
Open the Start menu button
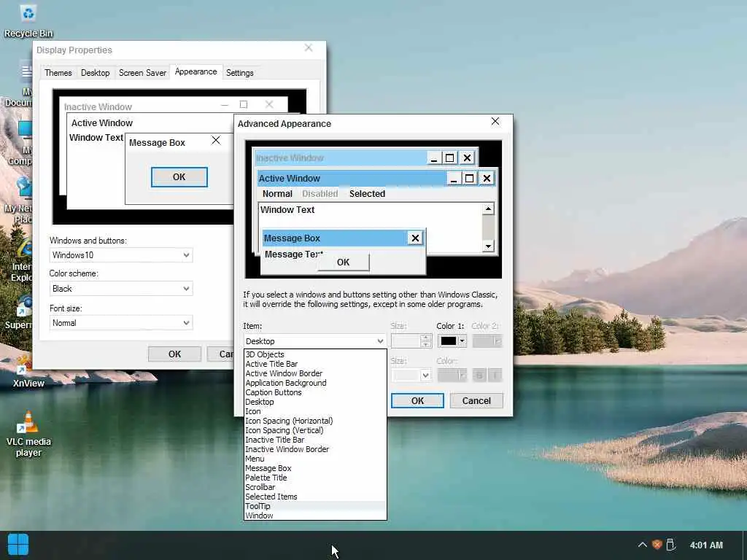click(18, 545)
